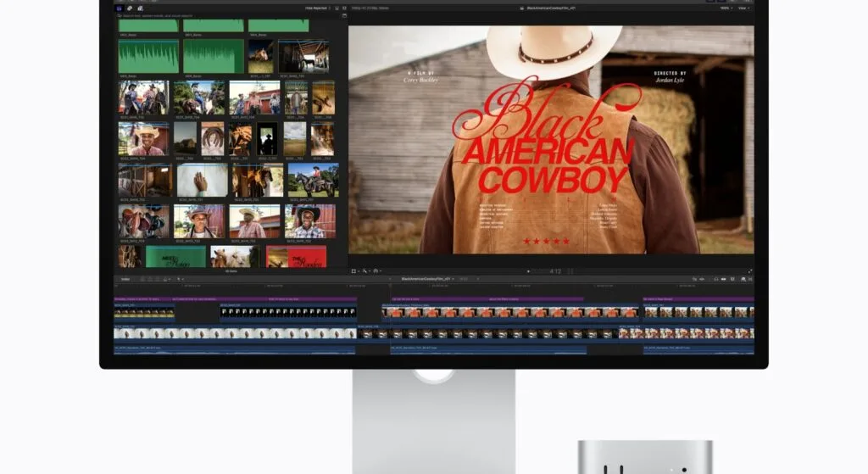Screen dimensions: 868x474
Task: Open the Libraries sidebar icon
Action: [119, 8]
